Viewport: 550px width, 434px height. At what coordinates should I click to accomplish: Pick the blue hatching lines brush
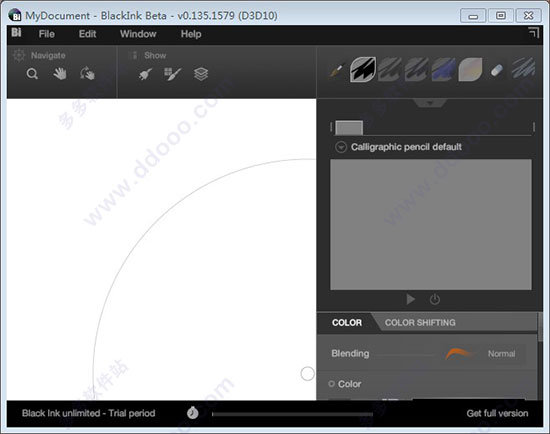(523, 68)
